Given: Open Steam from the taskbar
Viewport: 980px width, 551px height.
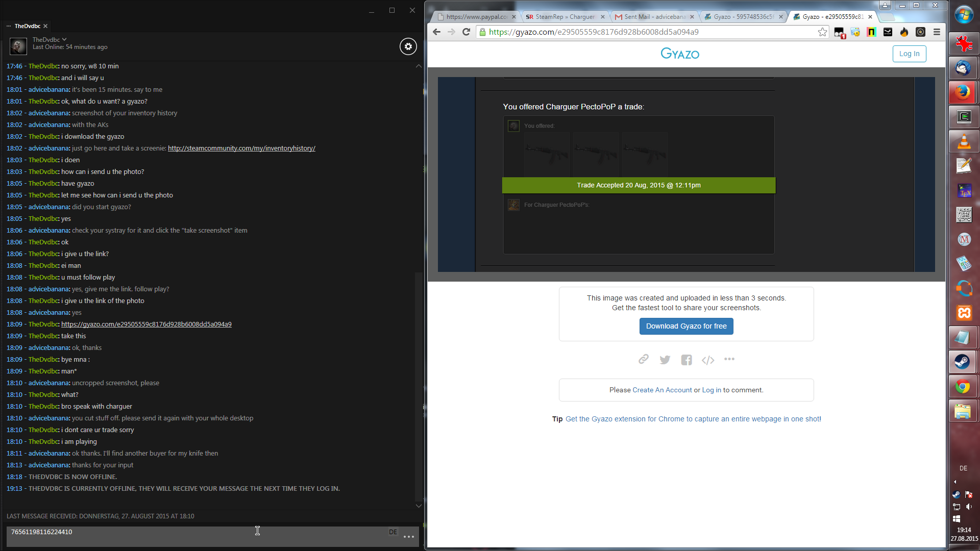Looking at the screenshot, I should (x=963, y=362).
